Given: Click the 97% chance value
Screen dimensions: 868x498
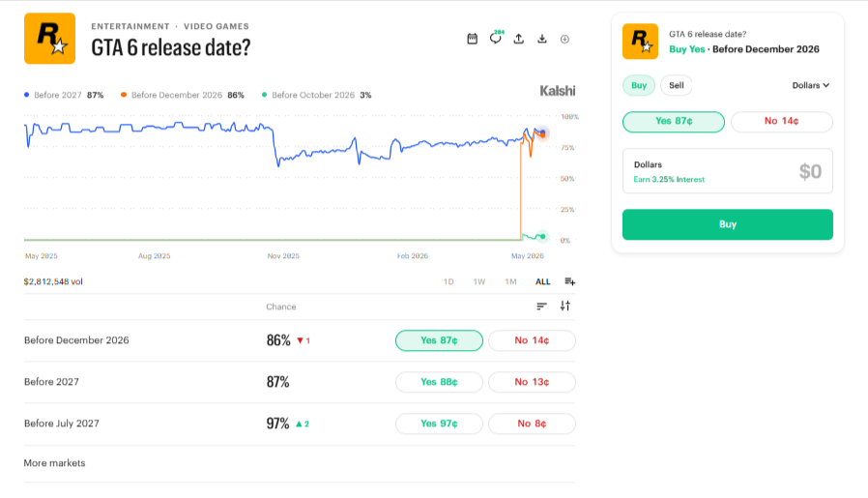Looking at the screenshot, I should point(277,424).
